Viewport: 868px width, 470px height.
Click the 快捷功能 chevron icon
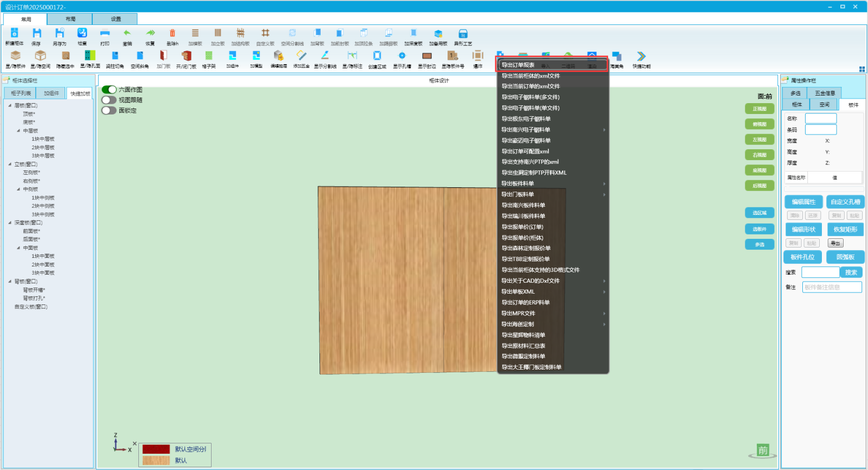point(641,56)
